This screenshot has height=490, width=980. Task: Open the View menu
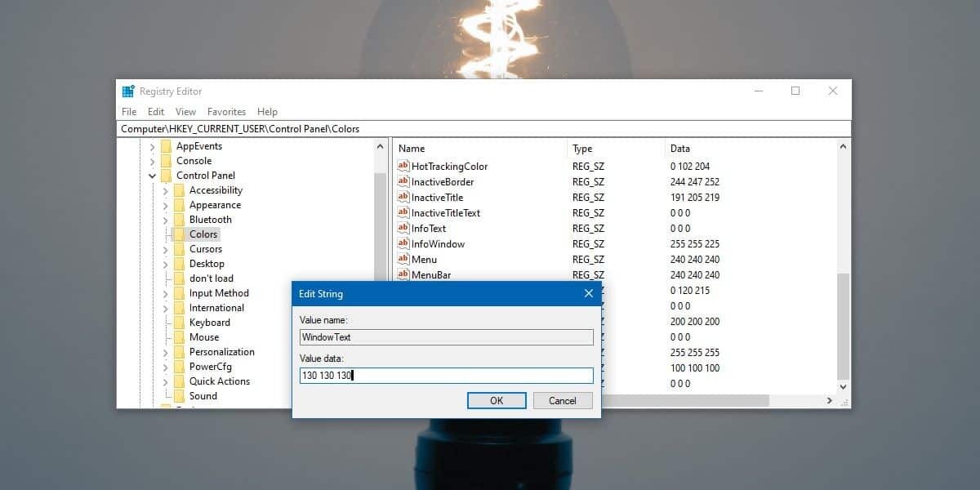click(185, 112)
